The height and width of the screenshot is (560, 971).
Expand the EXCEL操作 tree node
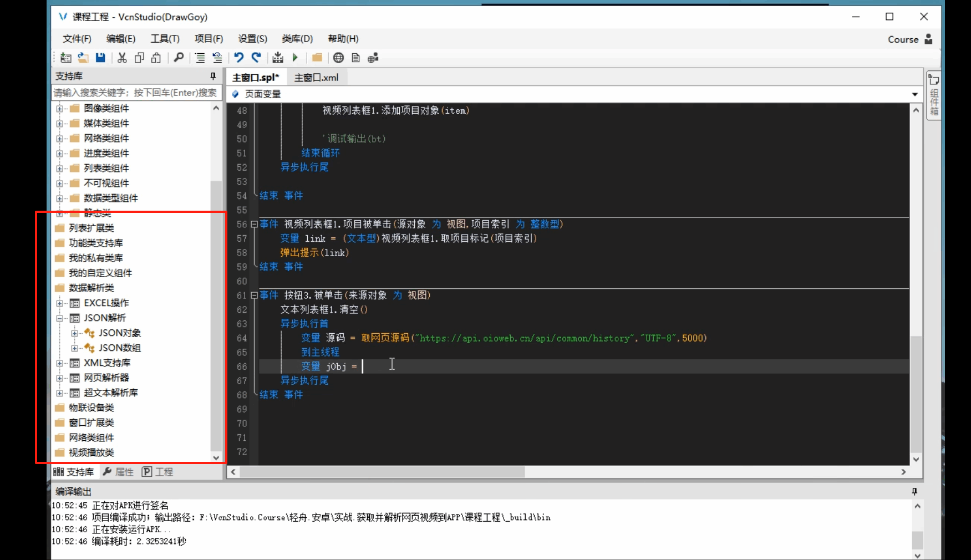coord(60,303)
